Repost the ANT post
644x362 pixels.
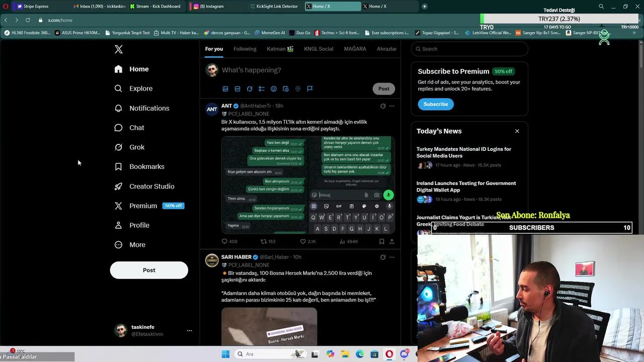coord(268,241)
